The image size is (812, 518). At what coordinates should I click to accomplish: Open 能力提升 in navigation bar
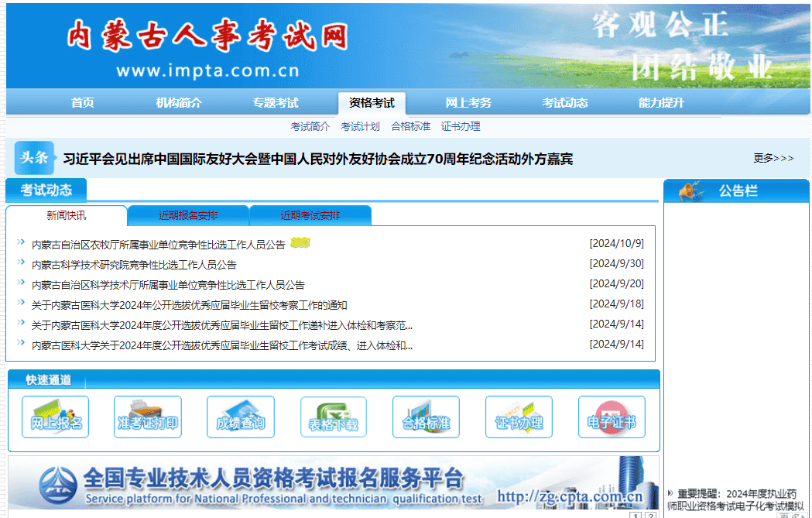tap(661, 103)
